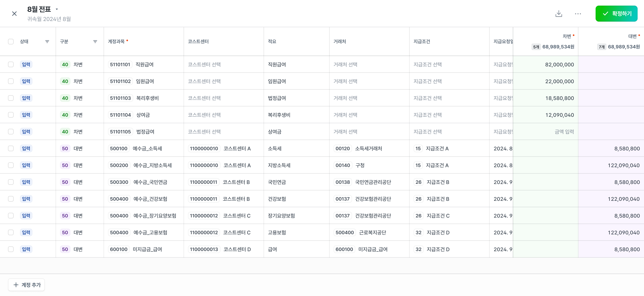644x296 pixels.
Task: Check the 예수금_소득세 row checkbox
Action: pyautogui.click(x=11, y=148)
